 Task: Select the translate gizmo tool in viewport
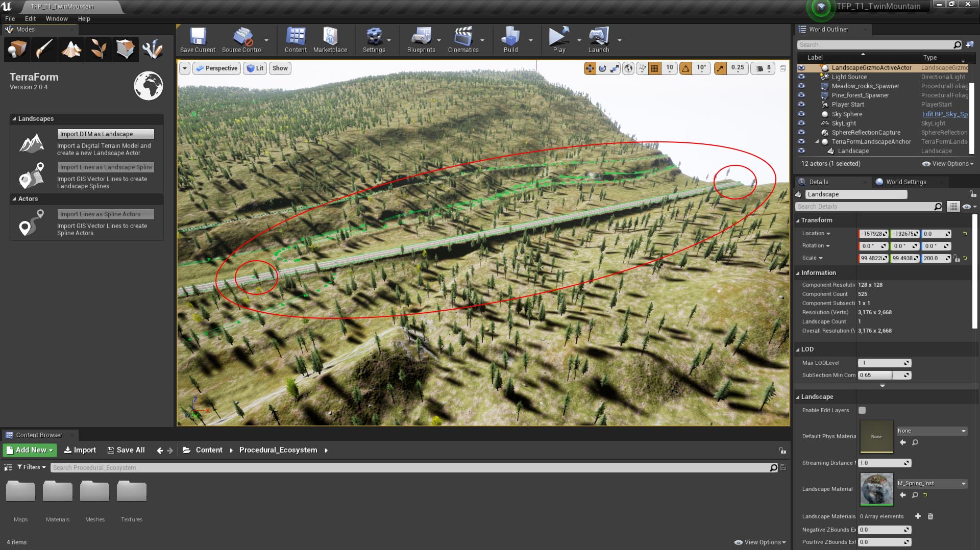590,68
